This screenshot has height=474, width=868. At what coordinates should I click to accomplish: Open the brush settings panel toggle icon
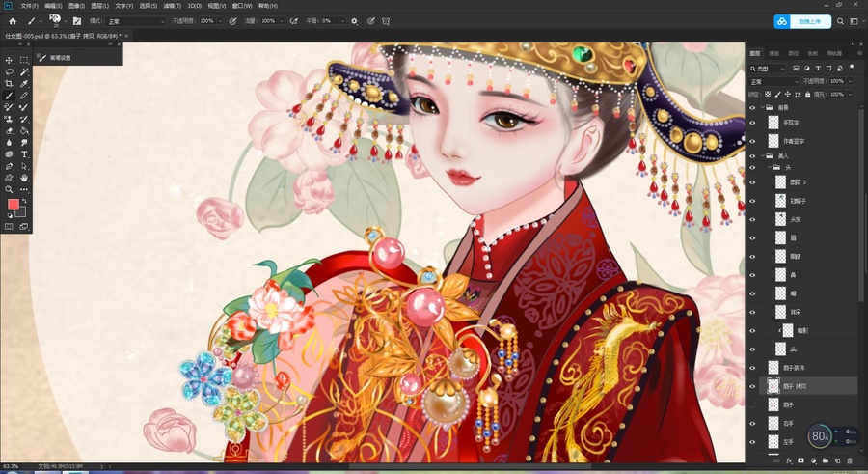(x=77, y=21)
